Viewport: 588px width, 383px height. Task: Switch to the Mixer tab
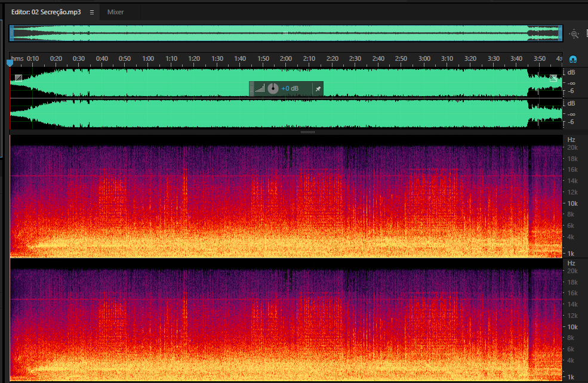[115, 12]
